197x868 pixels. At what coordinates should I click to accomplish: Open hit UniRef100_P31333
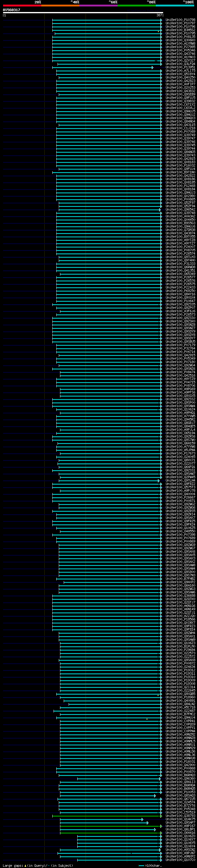[x=180, y=264]
